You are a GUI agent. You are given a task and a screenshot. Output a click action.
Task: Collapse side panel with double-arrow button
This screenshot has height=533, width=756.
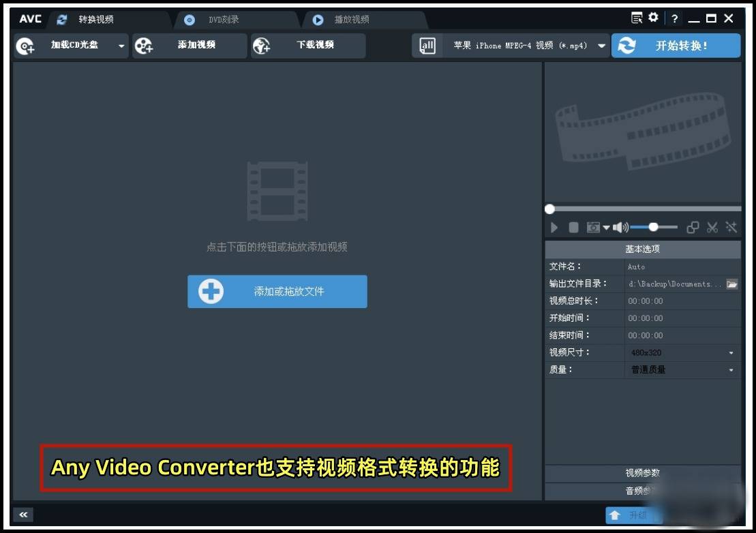tap(23, 515)
